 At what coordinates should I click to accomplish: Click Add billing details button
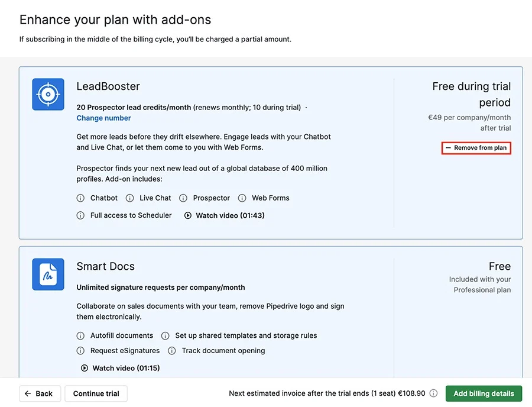coord(484,394)
